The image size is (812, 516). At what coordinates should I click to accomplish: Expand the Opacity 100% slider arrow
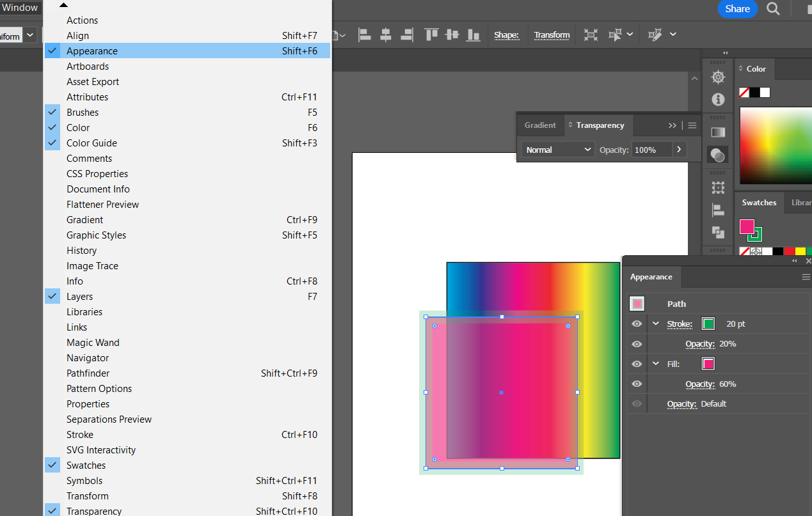point(678,150)
